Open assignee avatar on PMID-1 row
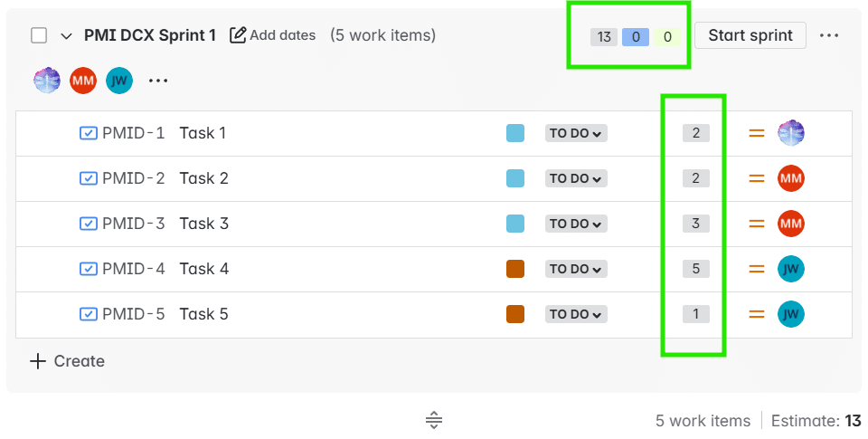The width and height of the screenshot is (868, 439). (791, 133)
